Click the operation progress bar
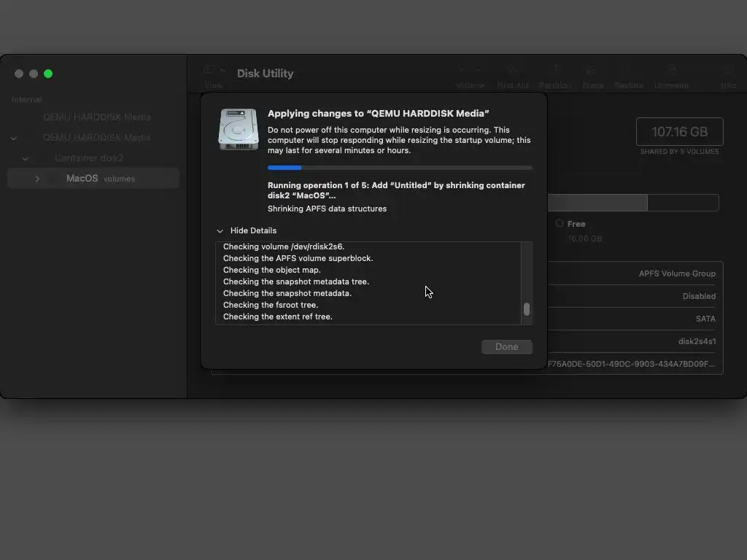Viewport: 747px width, 560px height. [400, 168]
